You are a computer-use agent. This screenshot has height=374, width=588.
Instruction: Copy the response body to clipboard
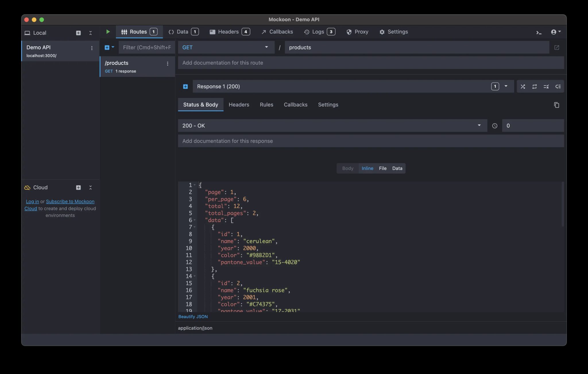pyautogui.click(x=557, y=105)
